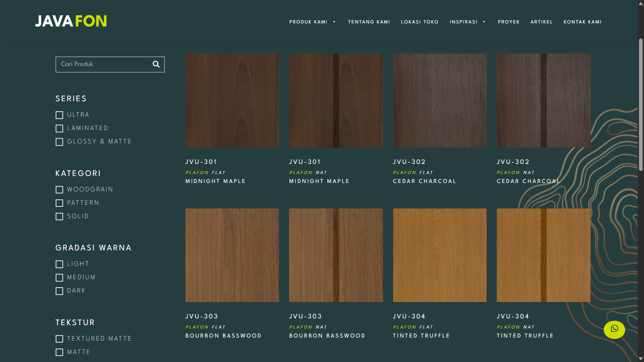This screenshot has height=362, width=644.
Task: Click the search magnifier icon
Action: (x=156, y=64)
